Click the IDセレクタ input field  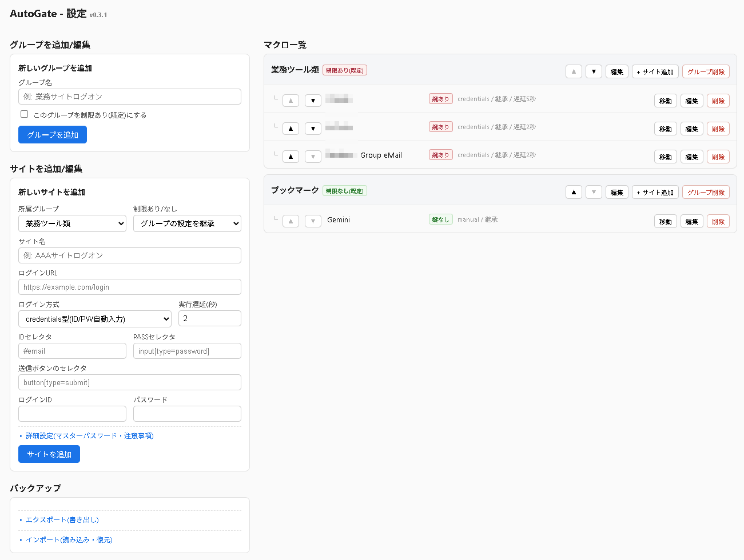(x=72, y=351)
